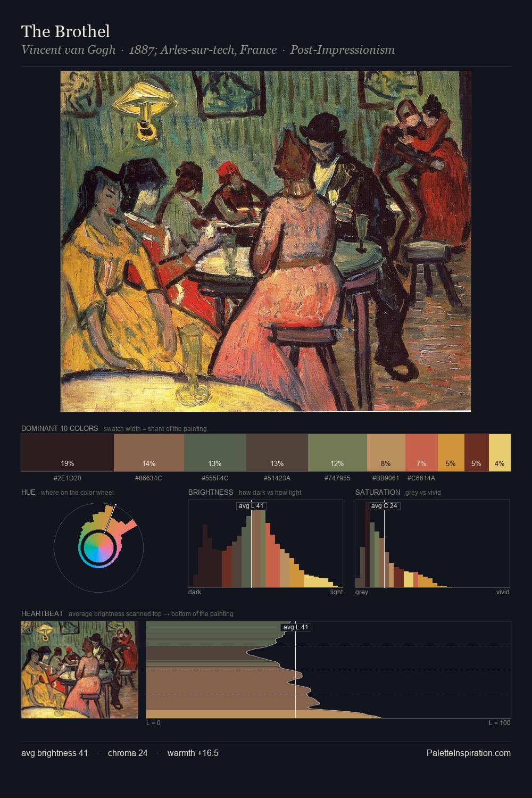The image size is (532, 798).
Task: Click hex code #86634C label
Action: coord(149,478)
